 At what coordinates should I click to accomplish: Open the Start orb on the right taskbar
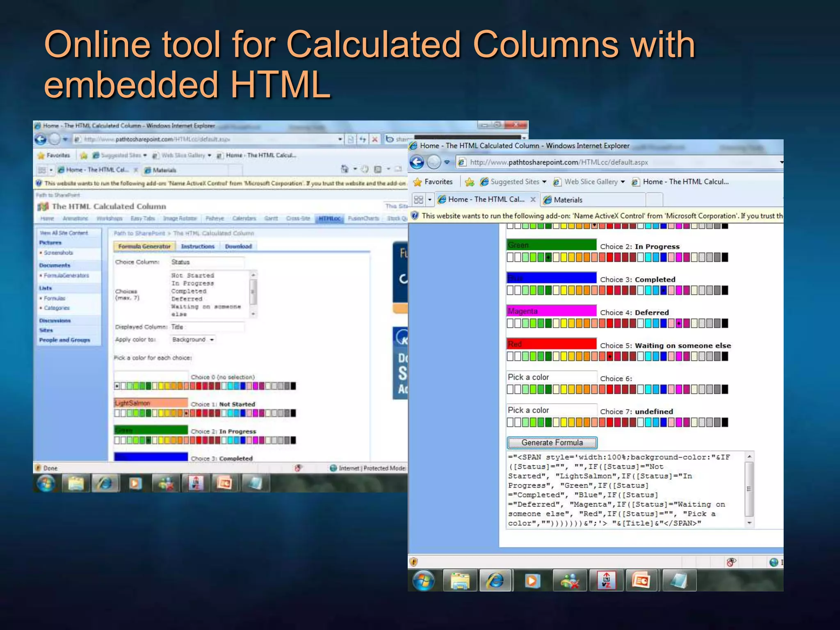[424, 580]
